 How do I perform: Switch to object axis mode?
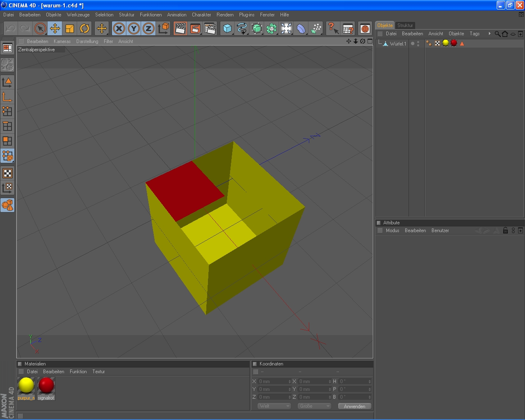[x=7, y=97]
